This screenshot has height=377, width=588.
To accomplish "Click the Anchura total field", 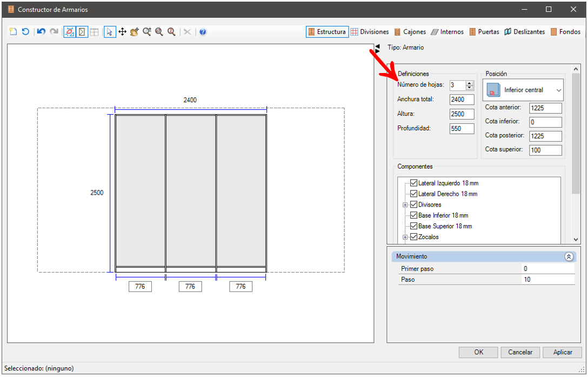I will (462, 100).
